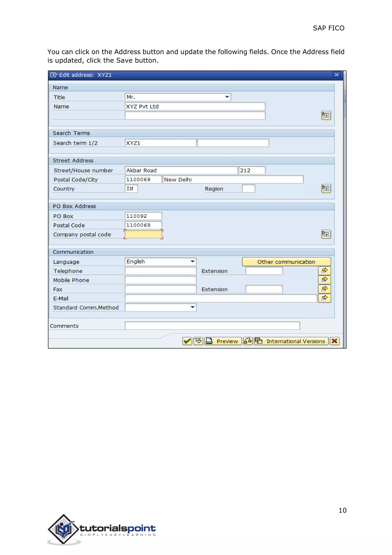
Task: Expand more fields in the Name section
Action: (326, 116)
